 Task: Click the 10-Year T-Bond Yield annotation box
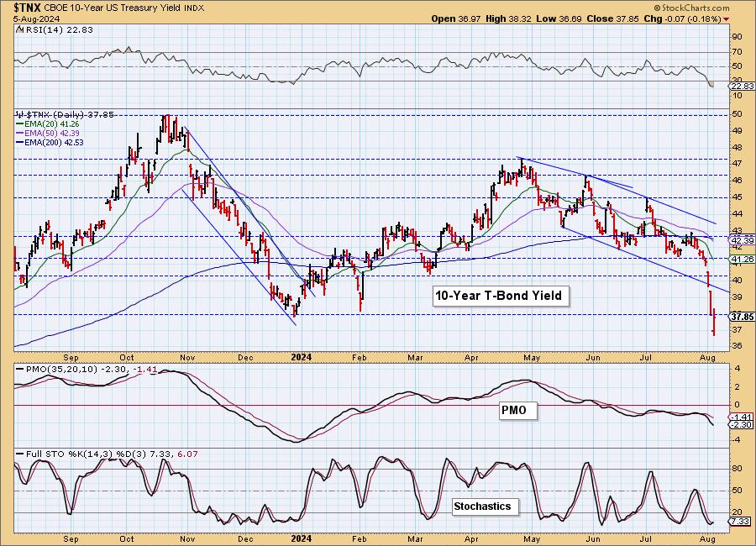click(x=501, y=296)
